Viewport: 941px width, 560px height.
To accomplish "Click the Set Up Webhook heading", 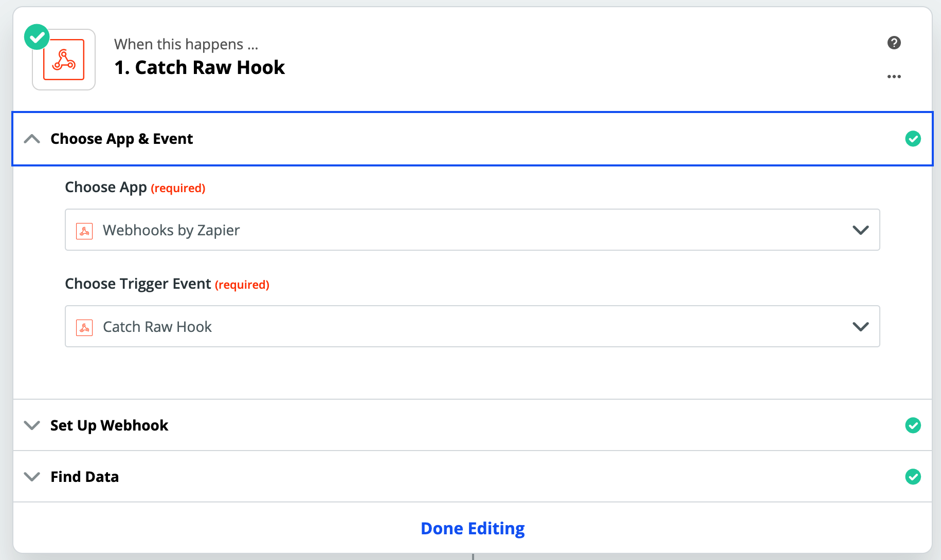I will pos(109,425).
